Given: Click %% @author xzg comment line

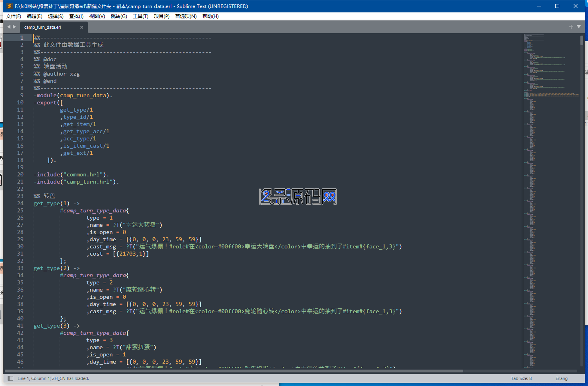Looking at the screenshot, I should [56, 74].
